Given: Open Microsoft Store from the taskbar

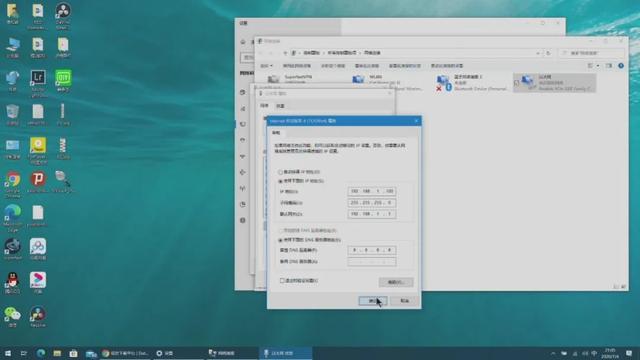Looking at the screenshot, I should [73, 353].
